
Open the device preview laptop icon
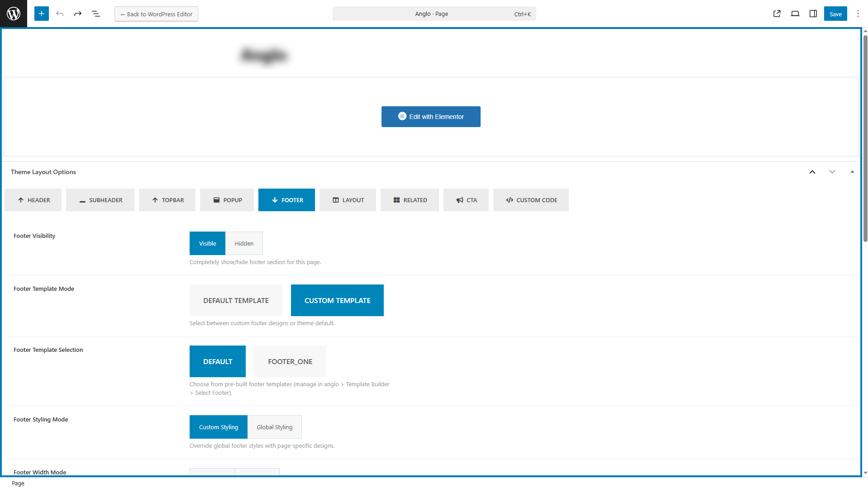[x=795, y=14]
